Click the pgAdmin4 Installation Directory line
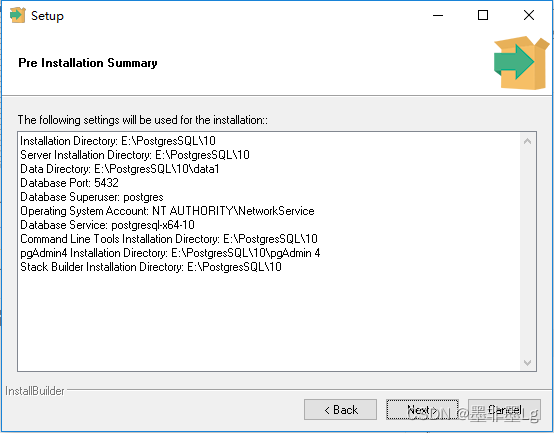The width and height of the screenshot is (554, 433). click(170, 253)
